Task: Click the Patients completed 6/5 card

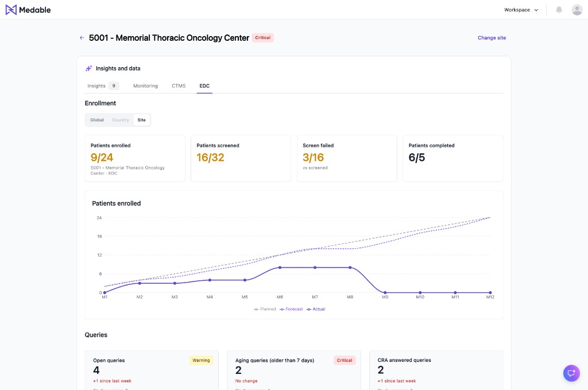Action: [x=453, y=159]
